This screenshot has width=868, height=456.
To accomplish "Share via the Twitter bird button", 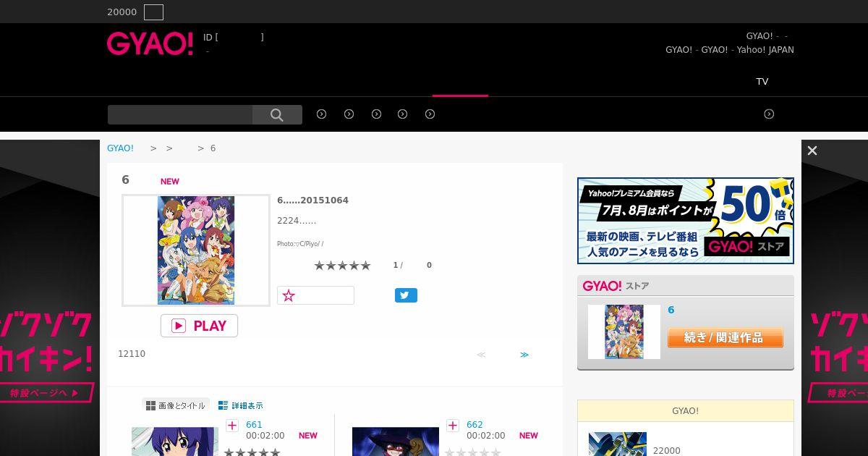I will coord(406,295).
